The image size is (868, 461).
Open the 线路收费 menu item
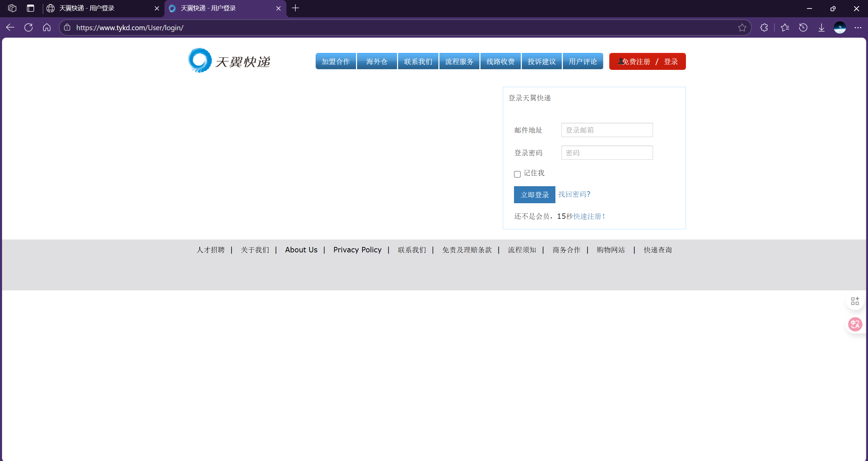(x=500, y=61)
